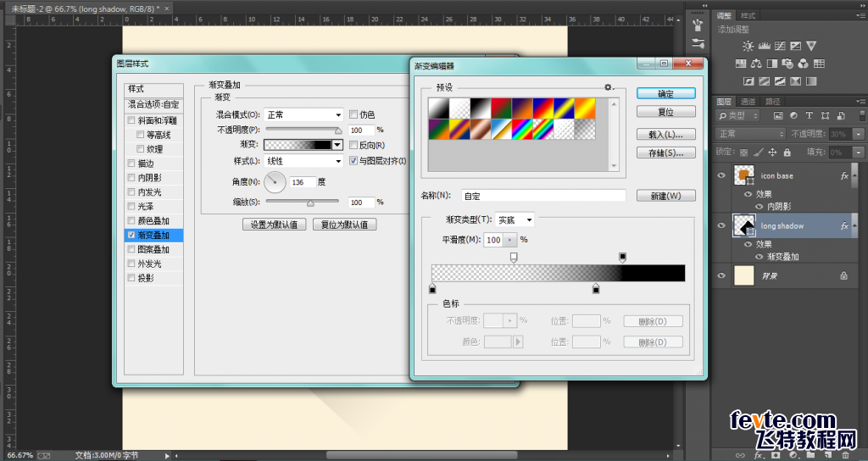The width and height of the screenshot is (868, 461).
Task: Add a Channel Mixer adjustment
Action: (x=804, y=64)
